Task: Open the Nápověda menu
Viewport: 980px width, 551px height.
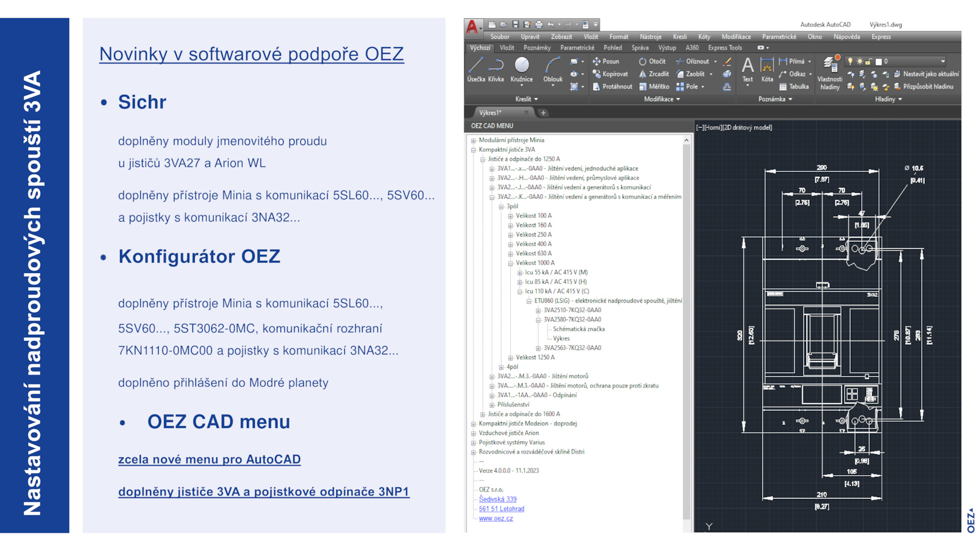Action: point(846,37)
